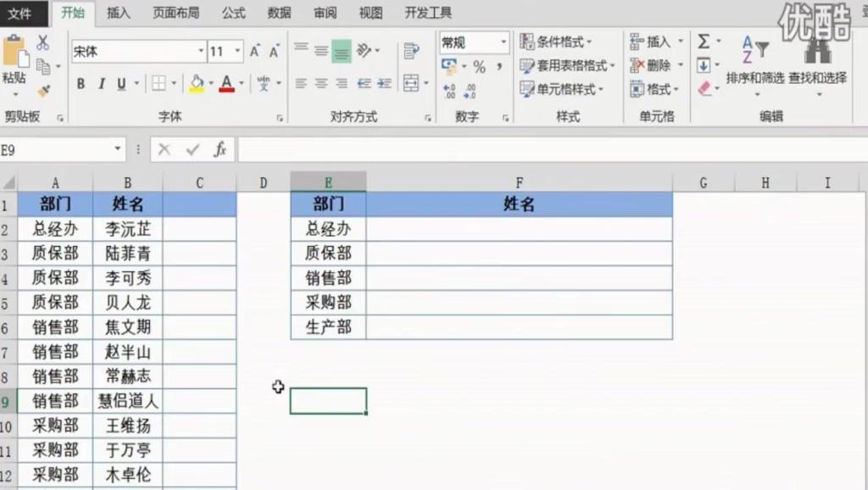Viewport: 868px width, 490px height.
Task: Open font group dialog launcher
Action: (x=280, y=118)
